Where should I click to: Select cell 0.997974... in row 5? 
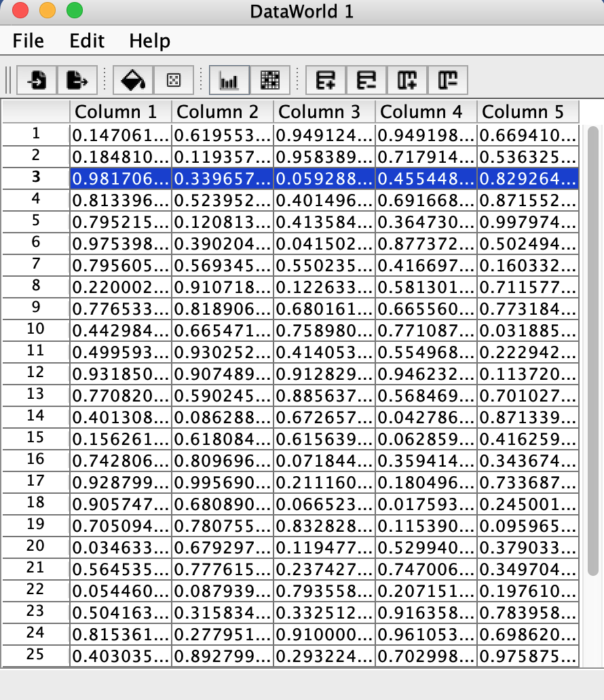[528, 222]
